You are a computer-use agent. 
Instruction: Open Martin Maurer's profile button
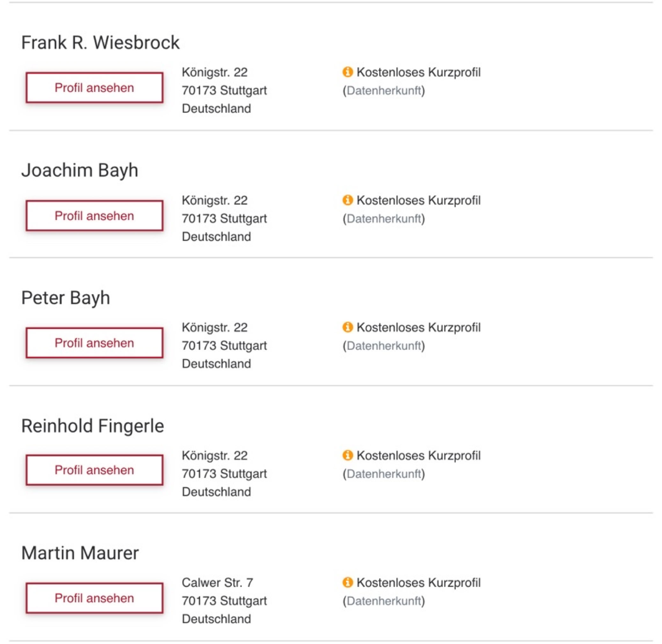coord(94,598)
